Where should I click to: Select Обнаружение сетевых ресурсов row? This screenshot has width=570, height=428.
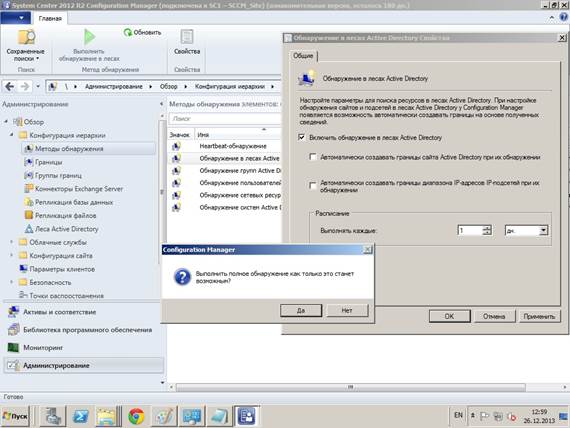pos(225,195)
